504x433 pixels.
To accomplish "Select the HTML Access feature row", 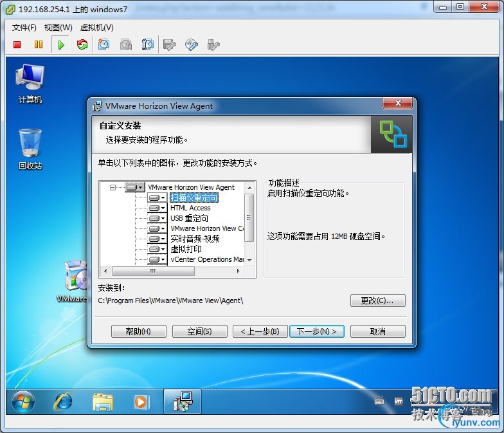I will 190,208.
